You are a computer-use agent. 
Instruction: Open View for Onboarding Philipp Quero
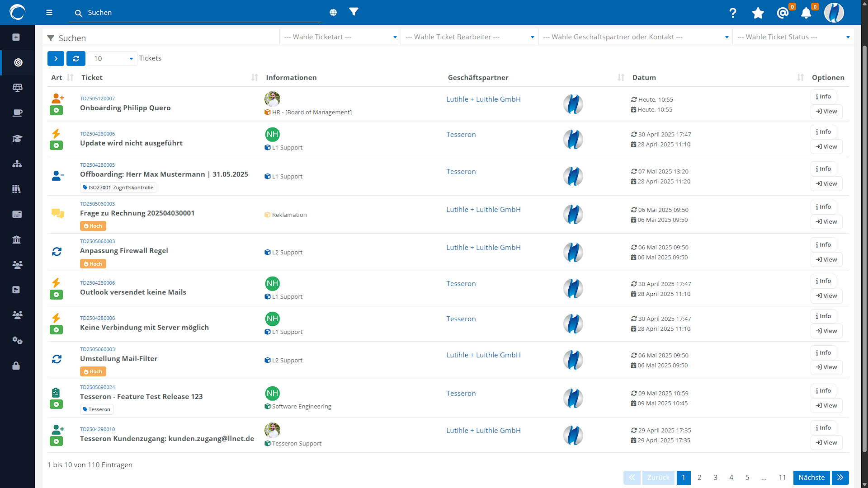pos(826,112)
